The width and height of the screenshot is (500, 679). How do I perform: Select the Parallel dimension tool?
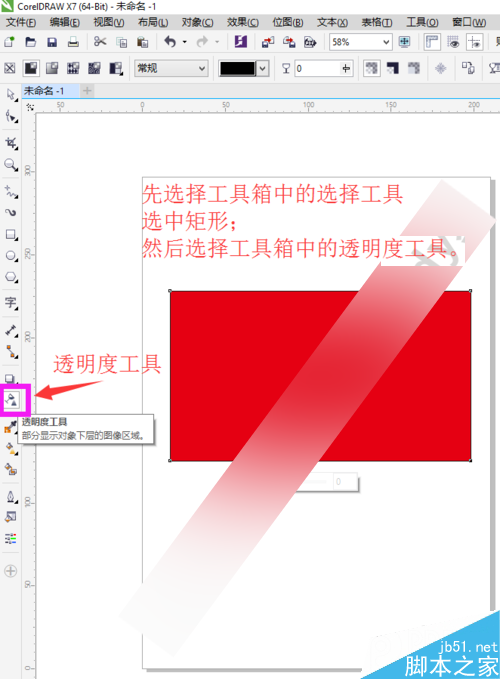(11, 330)
